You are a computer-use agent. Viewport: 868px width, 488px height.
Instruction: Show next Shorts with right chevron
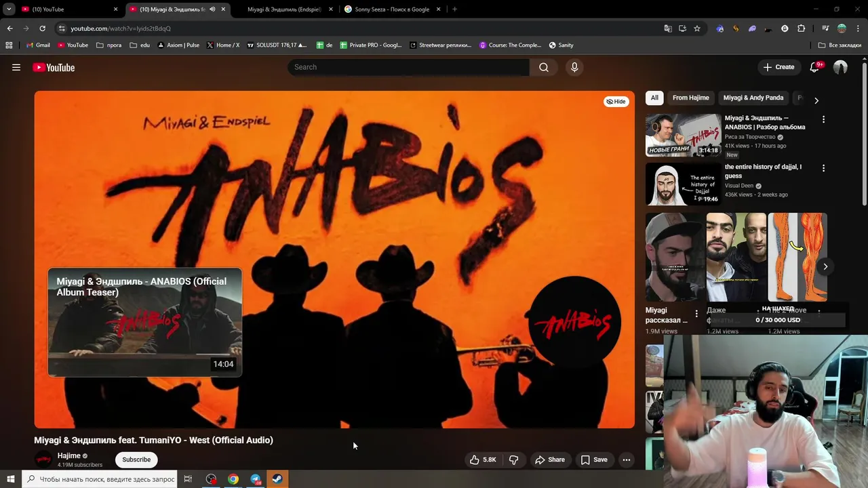click(825, 266)
